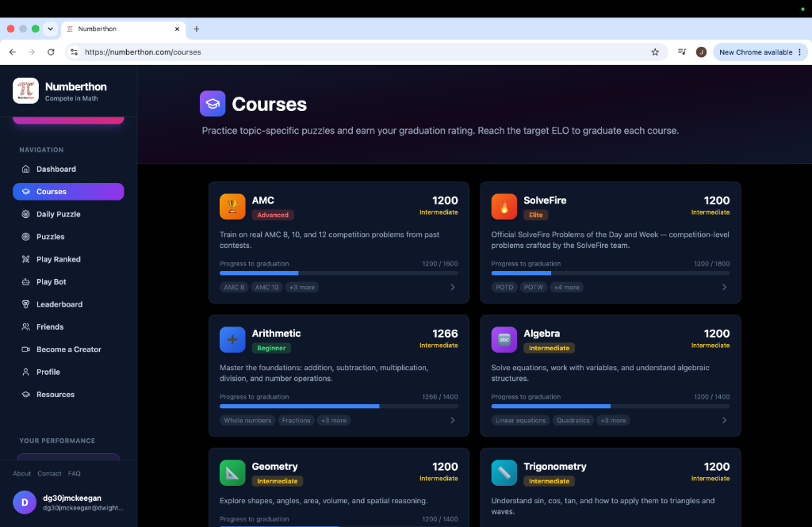Select the POTD tag in SolveFire
Image resolution: width=812 pixels, height=527 pixels.
tap(504, 288)
